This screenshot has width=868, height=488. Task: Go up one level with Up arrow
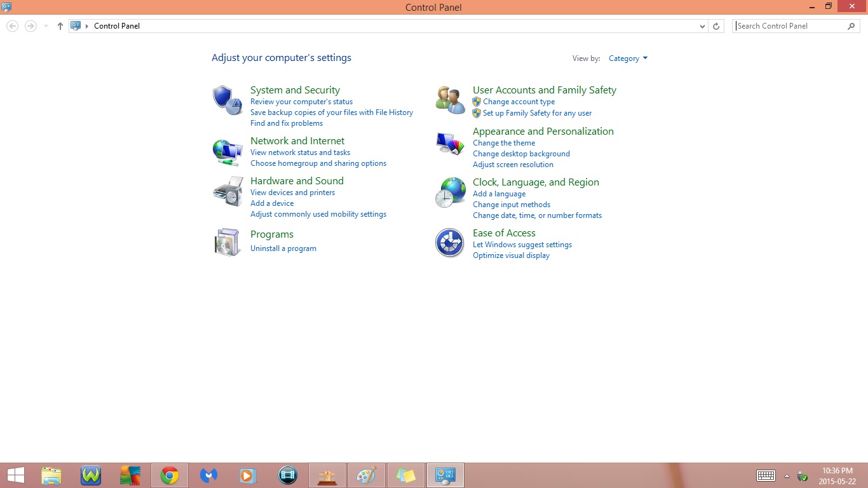60,26
